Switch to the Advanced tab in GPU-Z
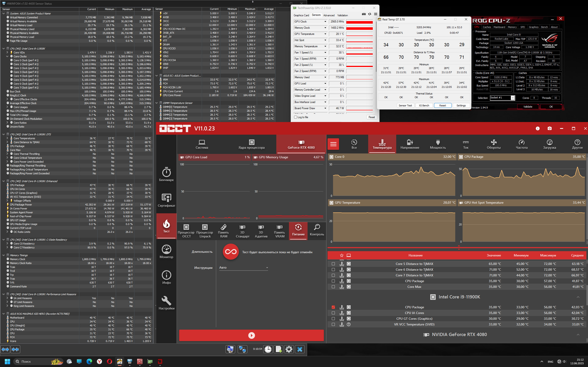 [x=329, y=15]
